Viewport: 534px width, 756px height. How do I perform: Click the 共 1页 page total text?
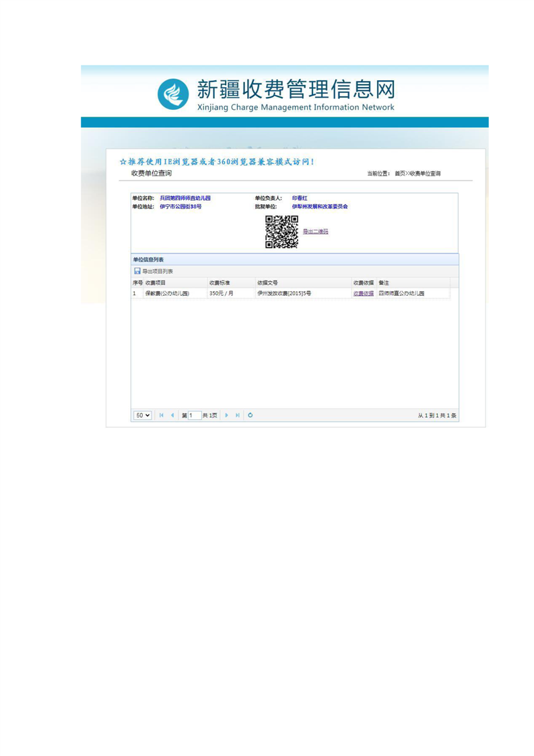click(x=209, y=415)
